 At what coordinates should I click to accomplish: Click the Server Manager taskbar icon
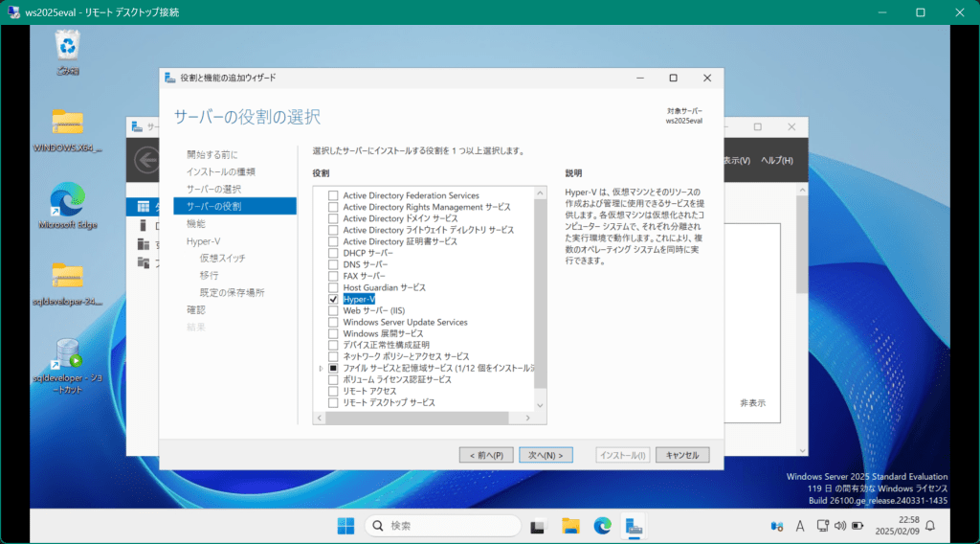633,525
